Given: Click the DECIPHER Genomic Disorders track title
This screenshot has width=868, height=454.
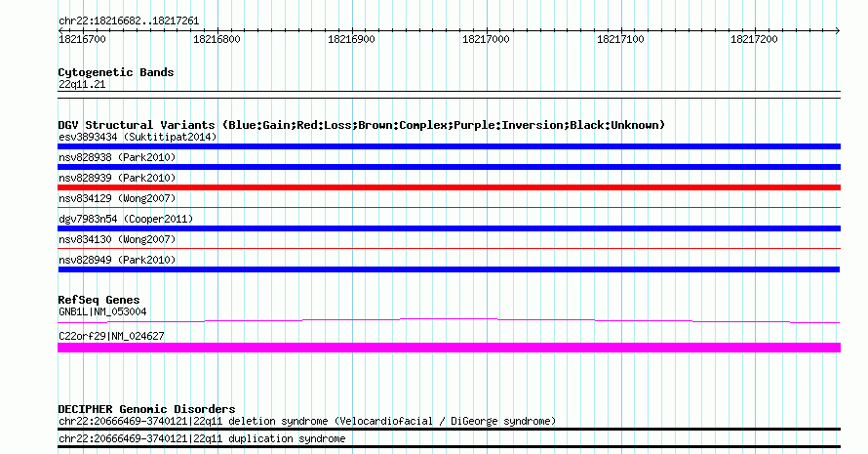Looking at the screenshot, I should [146, 409].
